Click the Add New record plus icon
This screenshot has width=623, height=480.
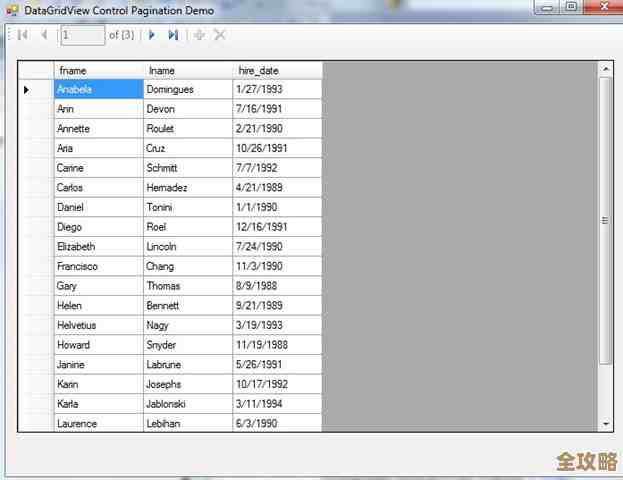pyautogui.click(x=199, y=35)
